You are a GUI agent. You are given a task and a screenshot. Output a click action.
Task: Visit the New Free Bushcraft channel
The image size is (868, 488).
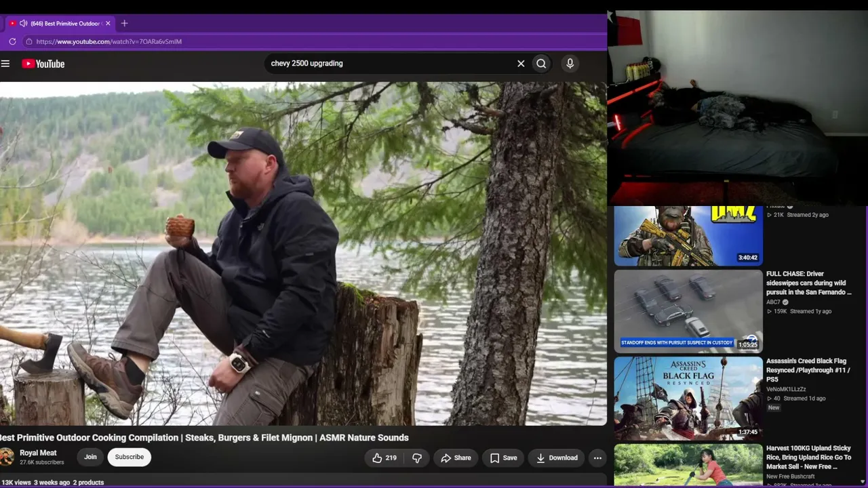point(790,476)
